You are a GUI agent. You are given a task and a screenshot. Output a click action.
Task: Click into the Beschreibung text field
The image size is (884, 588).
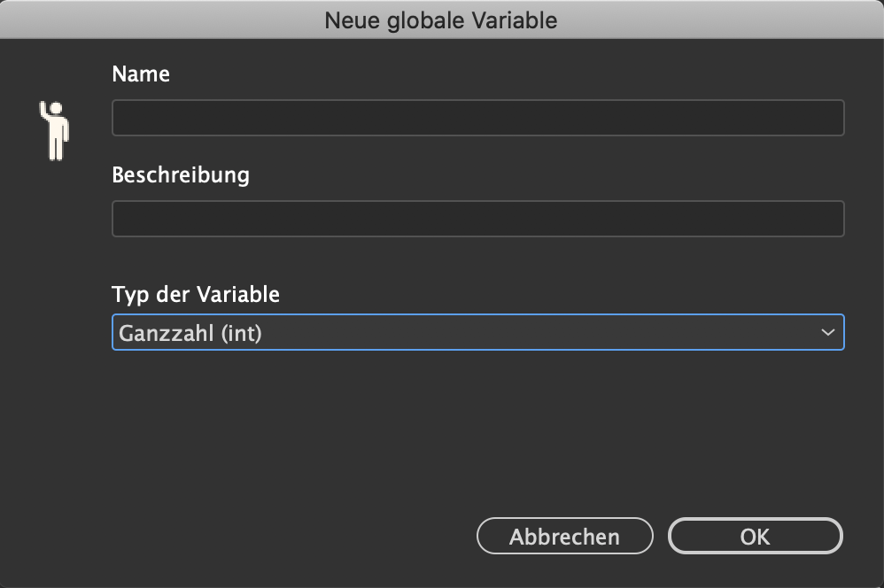pos(478,219)
